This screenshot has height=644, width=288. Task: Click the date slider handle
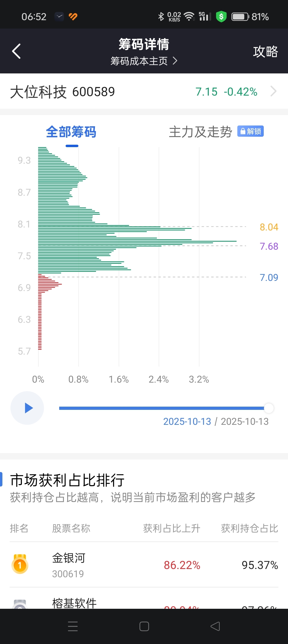click(269, 408)
